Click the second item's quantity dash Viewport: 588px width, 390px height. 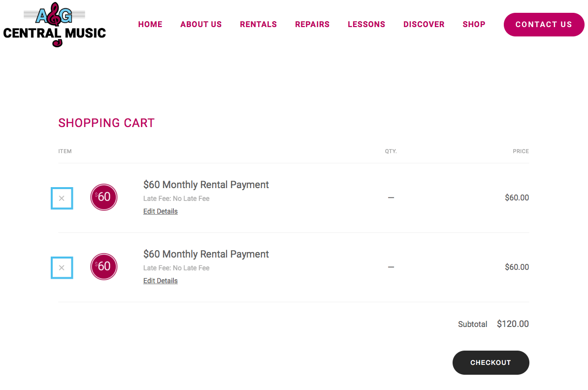point(391,267)
